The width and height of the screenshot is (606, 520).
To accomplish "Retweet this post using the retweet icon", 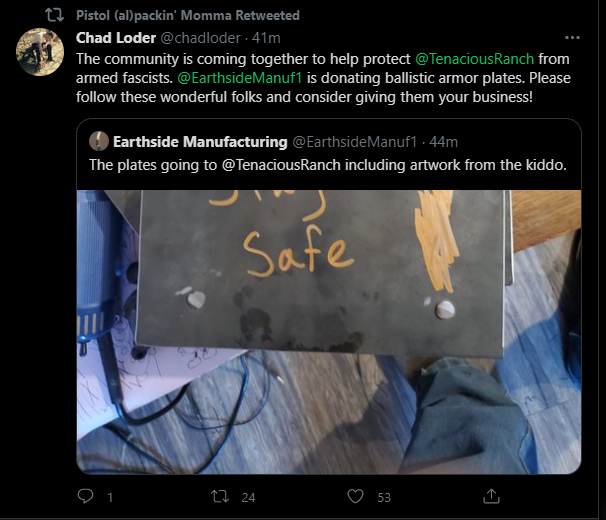I will pos(220,496).
